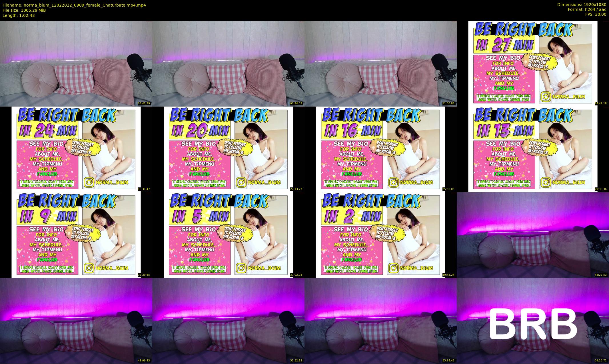Click the Filename text in header
Image resolution: width=609 pixels, height=364 pixels.
coord(74,5)
